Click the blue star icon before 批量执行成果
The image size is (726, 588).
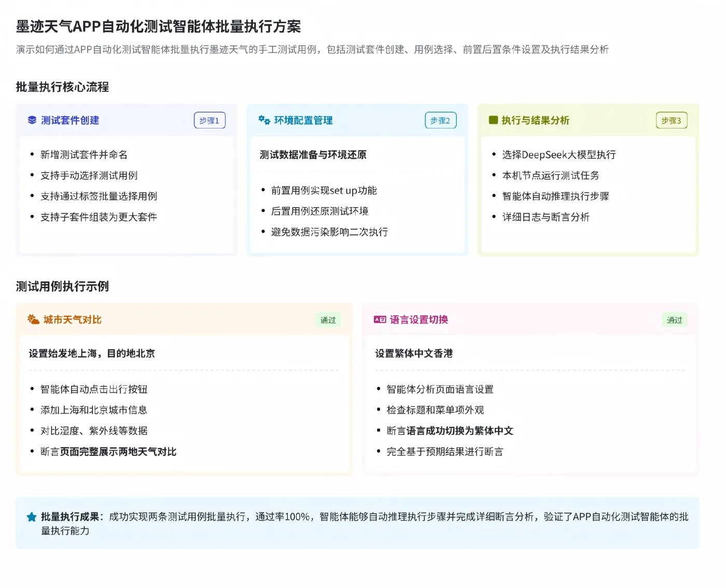[31, 516]
